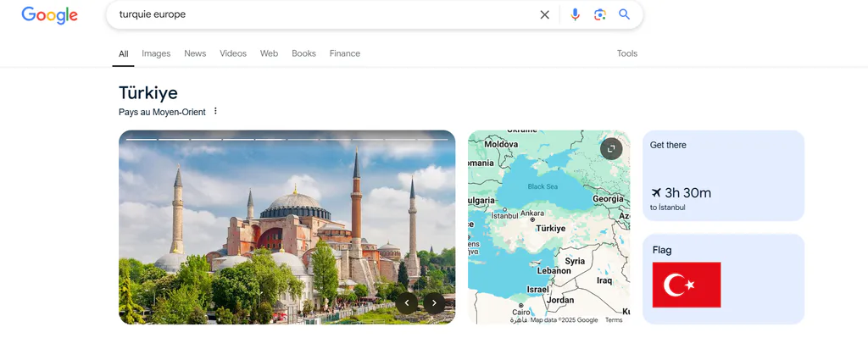Submit search with the magnifier icon

(x=625, y=15)
